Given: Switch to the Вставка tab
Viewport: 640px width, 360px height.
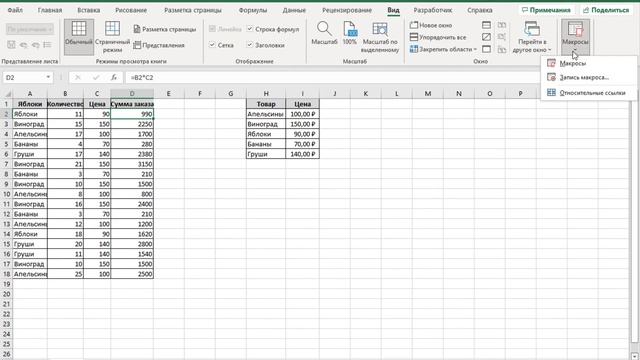Looking at the screenshot, I should [89, 10].
